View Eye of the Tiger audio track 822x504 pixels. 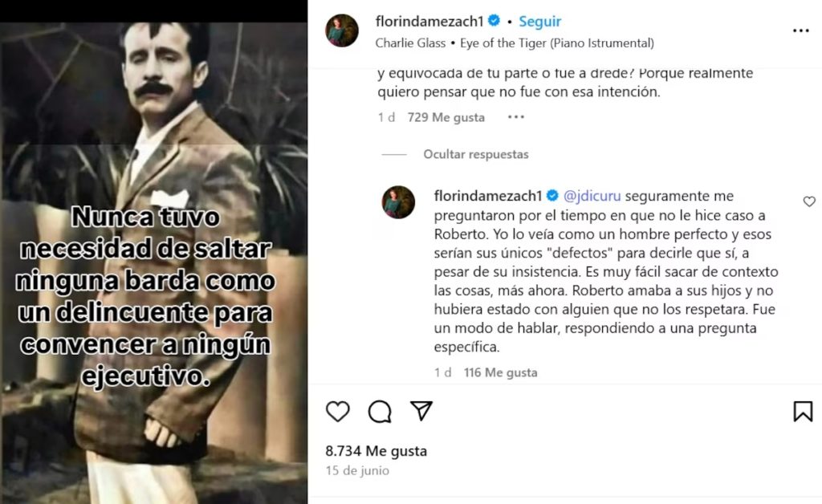pyautogui.click(x=557, y=43)
